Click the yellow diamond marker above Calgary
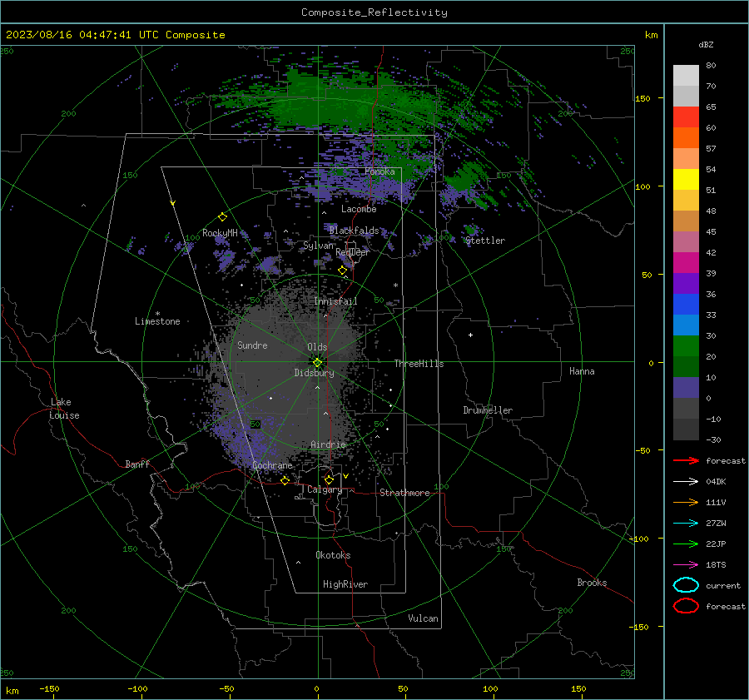The height and width of the screenshot is (700, 749). [329, 479]
